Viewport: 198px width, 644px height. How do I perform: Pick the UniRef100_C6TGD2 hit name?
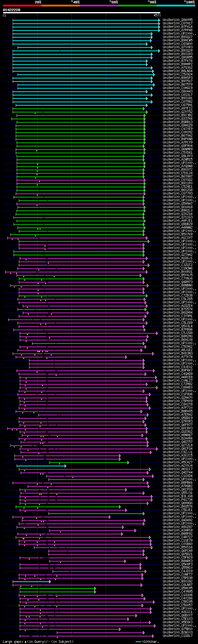tap(178, 180)
